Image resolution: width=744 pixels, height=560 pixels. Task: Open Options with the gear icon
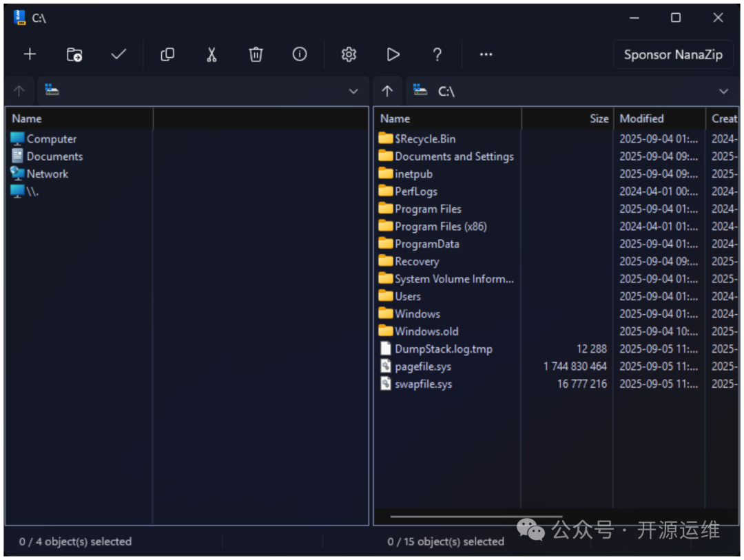tap(349, 54)
